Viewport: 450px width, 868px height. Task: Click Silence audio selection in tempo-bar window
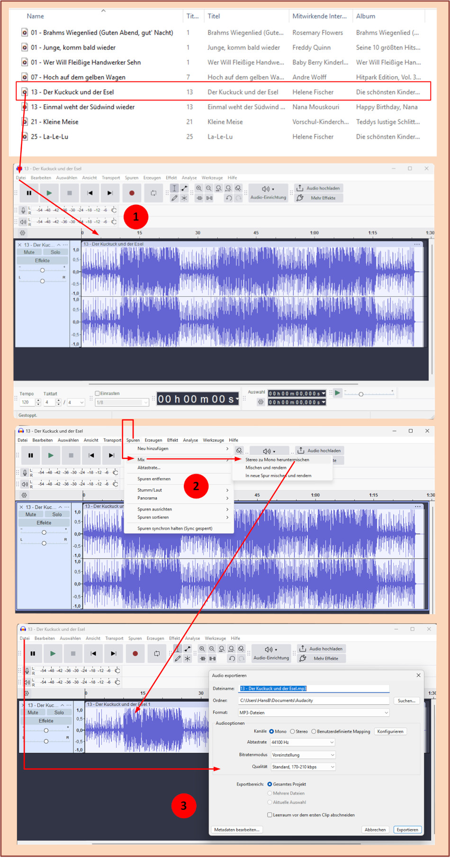point(209,198)
